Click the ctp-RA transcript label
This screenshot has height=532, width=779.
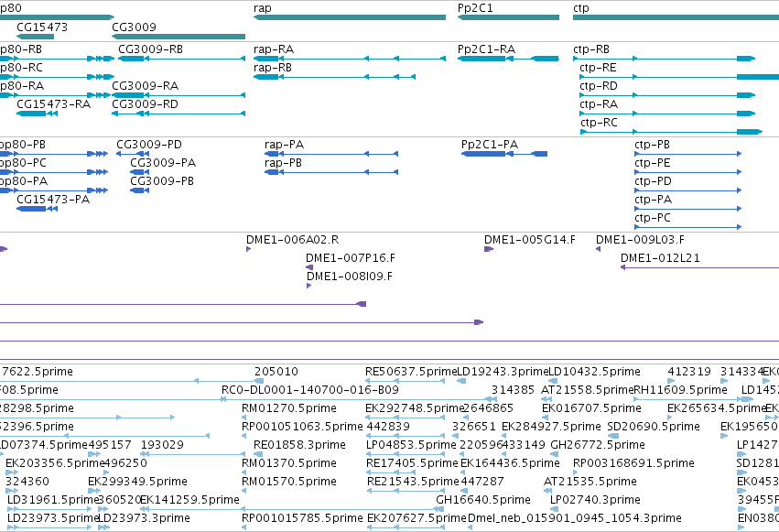pos(599,104)
